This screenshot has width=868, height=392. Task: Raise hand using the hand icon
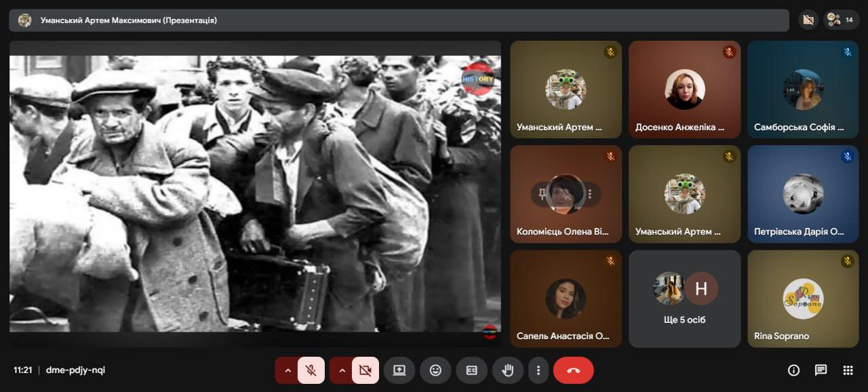(507, 370)
